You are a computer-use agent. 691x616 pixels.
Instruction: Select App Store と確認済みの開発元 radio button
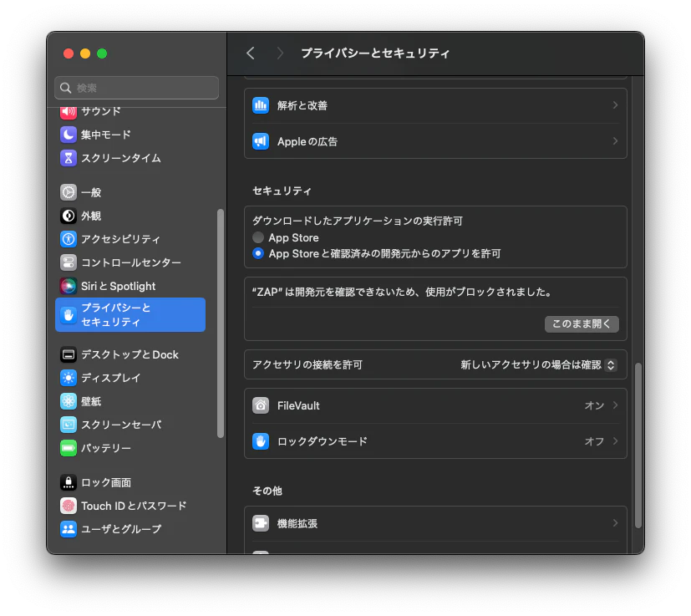pyautogui.click(x=258, y=253)
